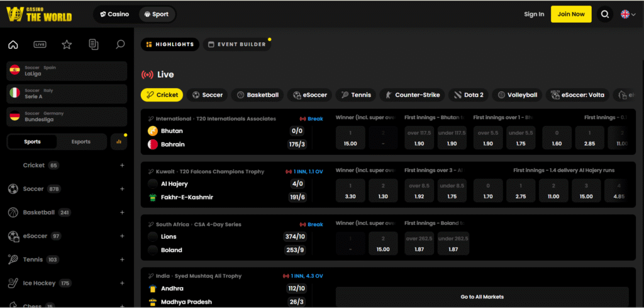Open the bet slip document icon
644x308 pixels.
pos(94,45)
